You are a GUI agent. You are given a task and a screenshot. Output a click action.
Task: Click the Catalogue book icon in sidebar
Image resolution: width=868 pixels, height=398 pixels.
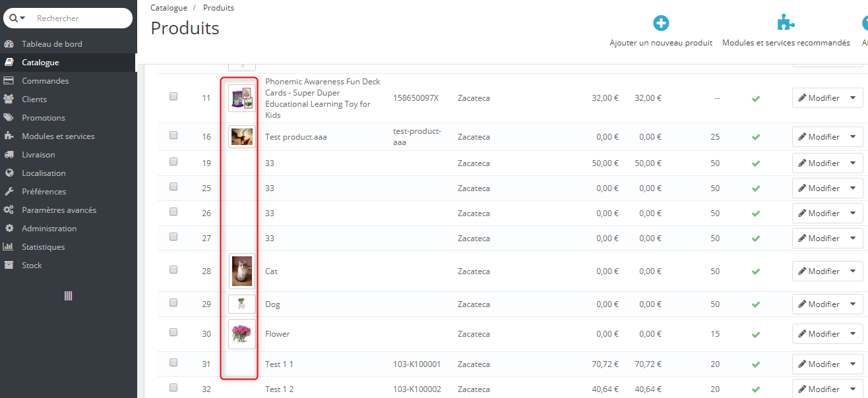click(9, 63)
